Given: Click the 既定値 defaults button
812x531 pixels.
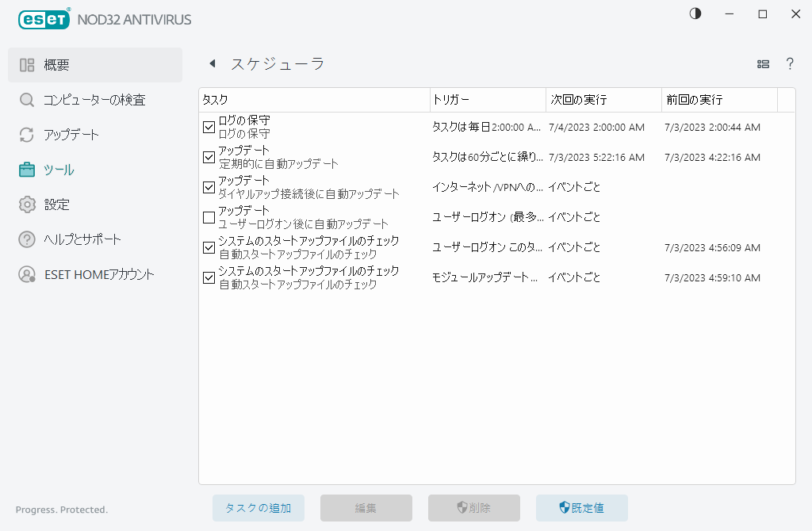Looking at the screenshot, I should click(x=581, y=508).
